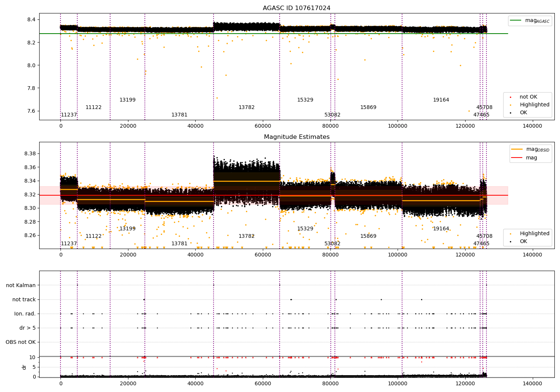Click OBSID label 13781 in AGASC ID plot
Screen dimensions: 560x392
[179, 115]
